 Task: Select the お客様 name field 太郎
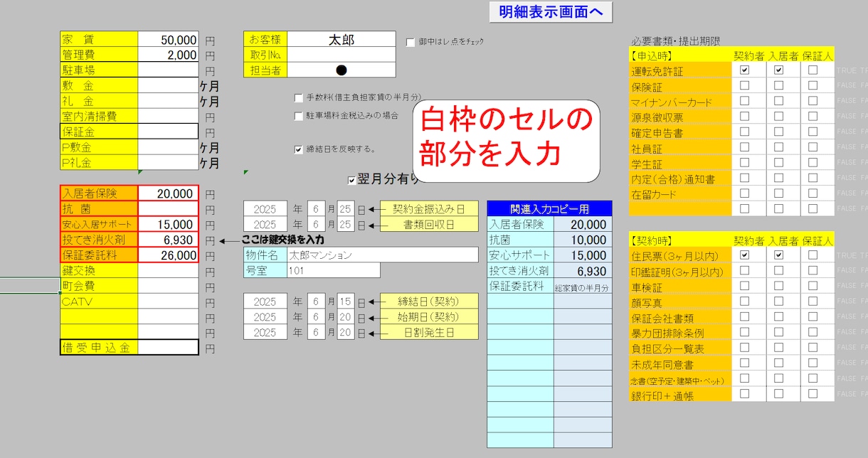(x=342, y=40)
